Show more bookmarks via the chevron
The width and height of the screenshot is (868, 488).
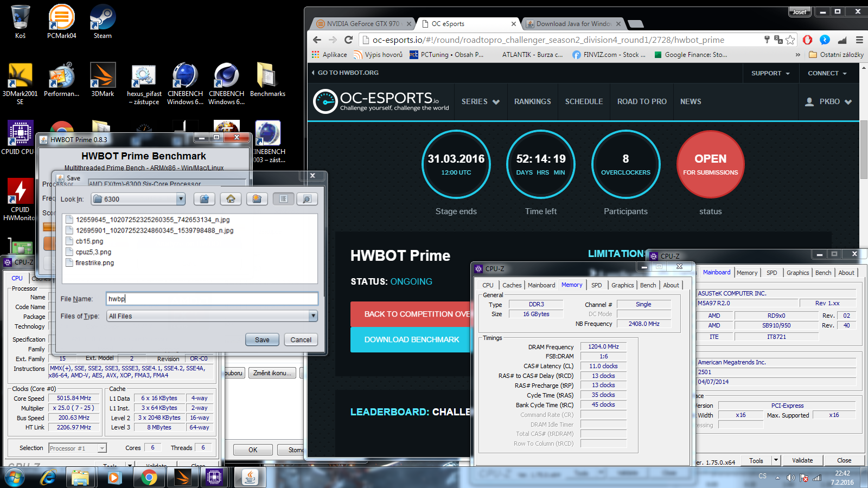[797, 55]
